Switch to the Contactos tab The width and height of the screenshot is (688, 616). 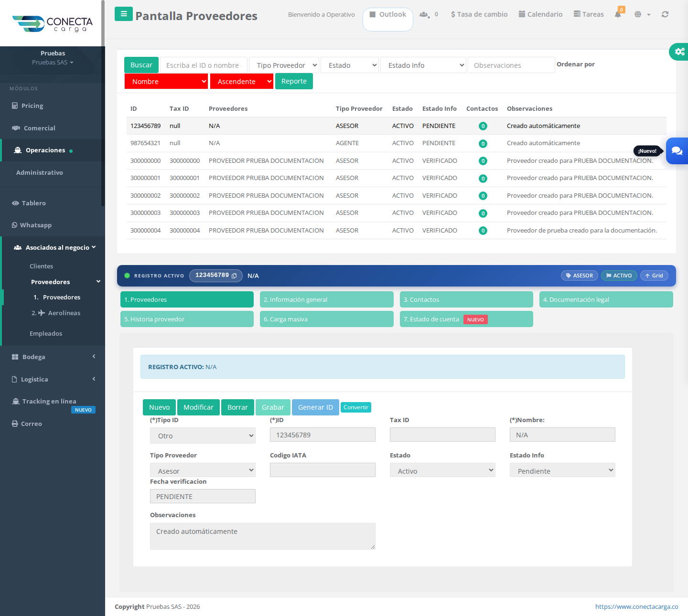click(466, 299)
